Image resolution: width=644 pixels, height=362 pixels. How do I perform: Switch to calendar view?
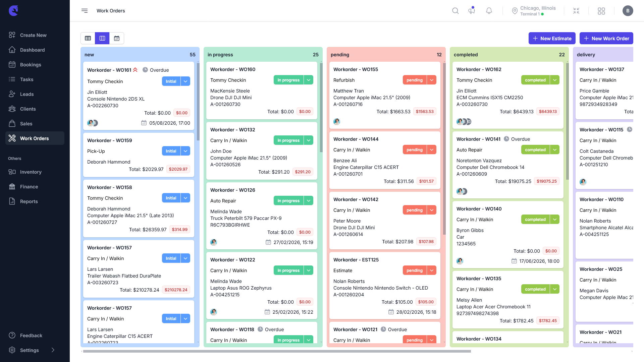117,38
